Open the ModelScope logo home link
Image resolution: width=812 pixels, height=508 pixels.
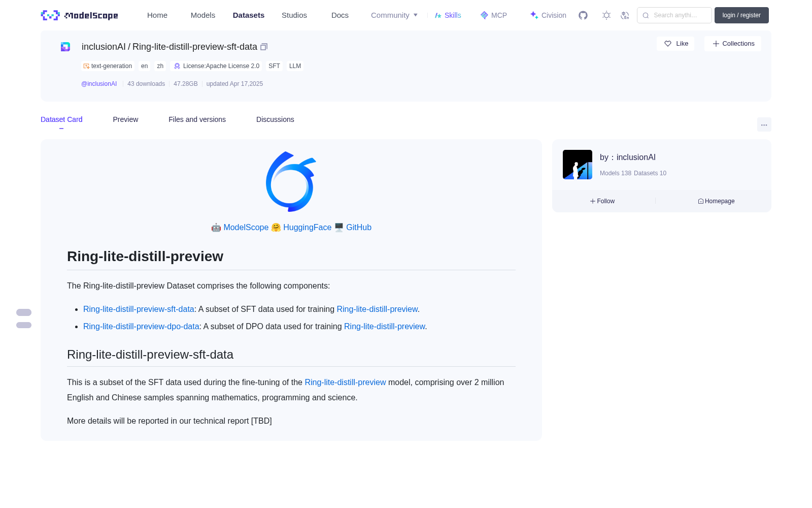80,15
